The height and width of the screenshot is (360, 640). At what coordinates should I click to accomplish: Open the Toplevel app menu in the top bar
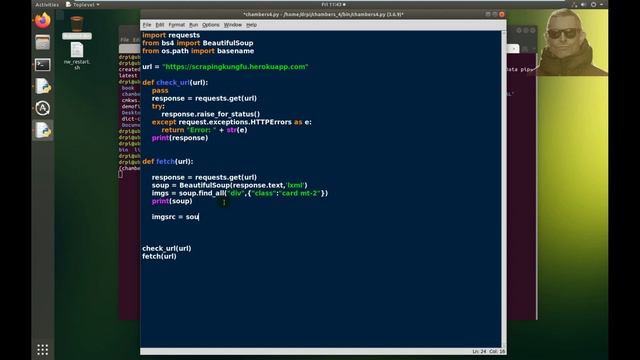click(82, 4)
